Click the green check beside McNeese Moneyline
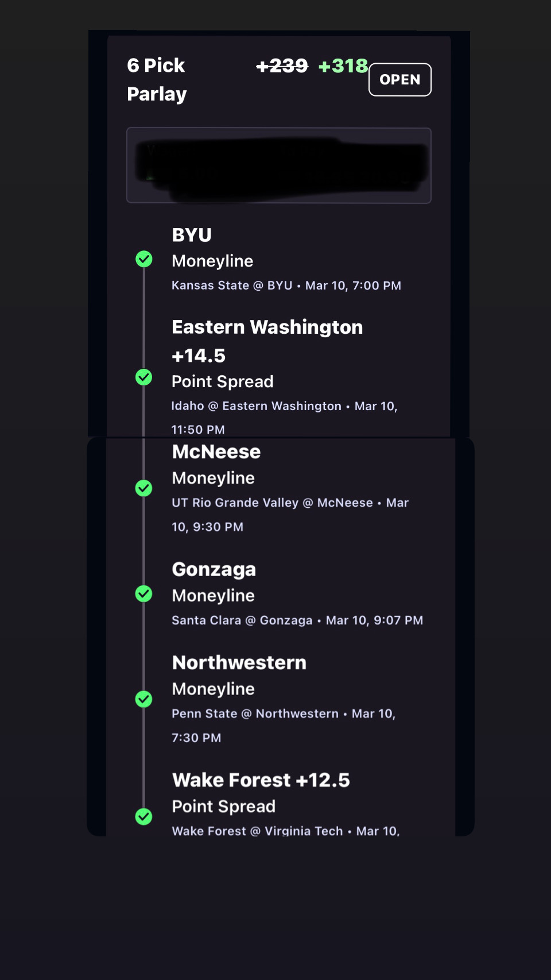This screenshot has width=551, height=980. [x=143, y=488]
